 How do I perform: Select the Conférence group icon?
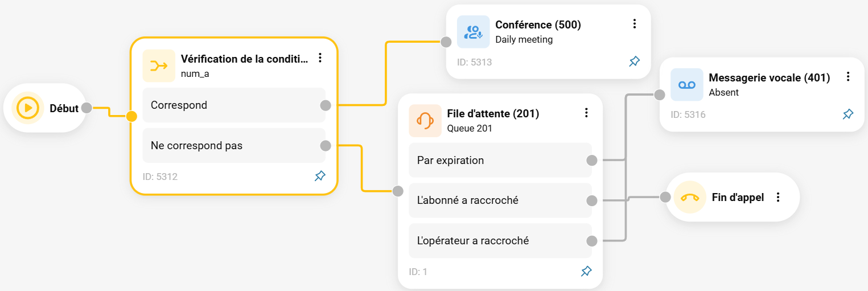point(473,32)
